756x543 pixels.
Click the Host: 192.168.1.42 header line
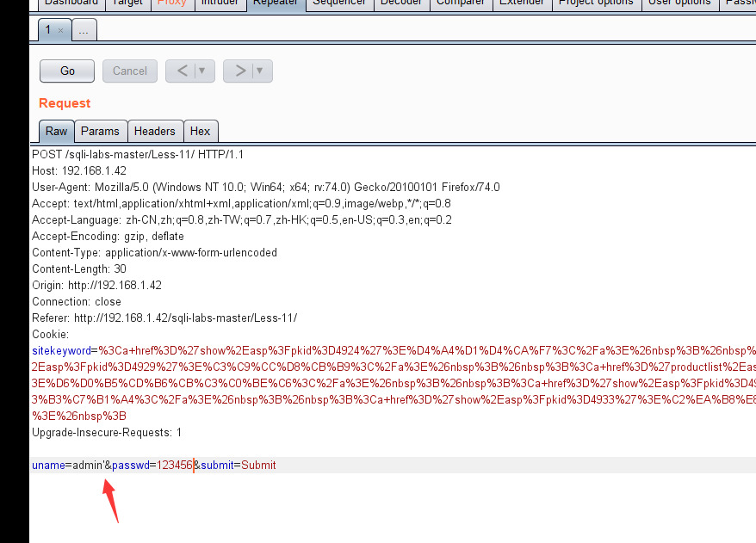coord(79,171)
